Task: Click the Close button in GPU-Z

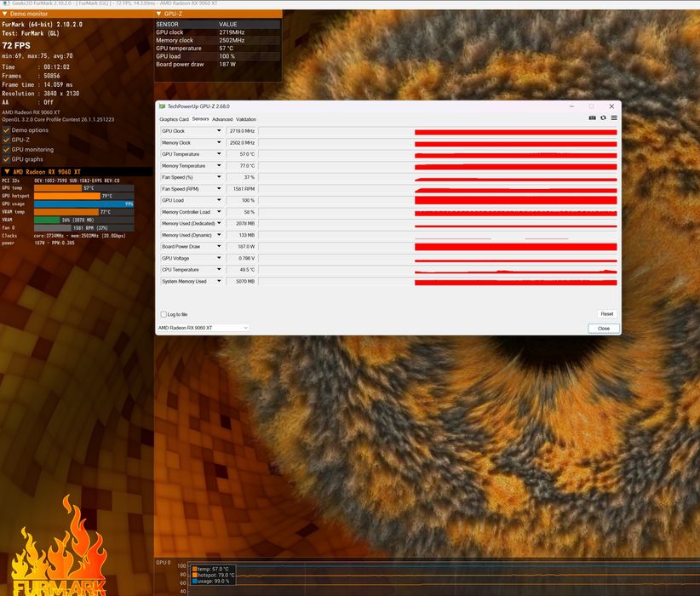Action: 604,328
